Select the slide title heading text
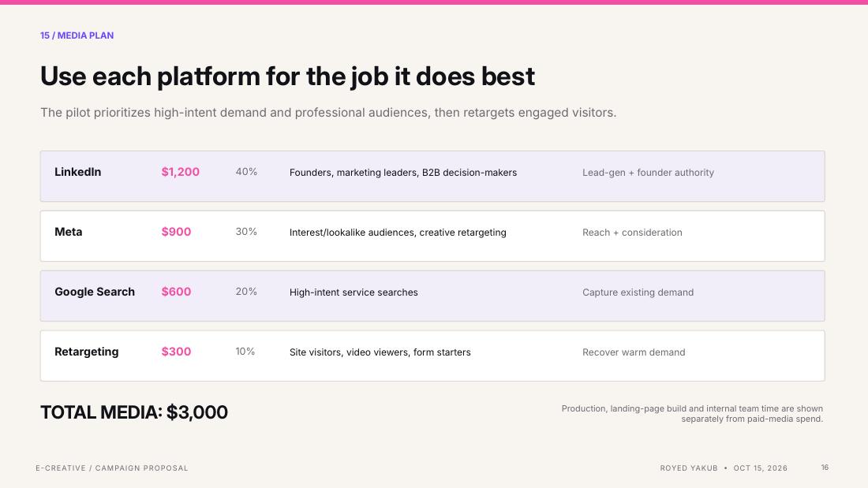Image resolution: width=868 pixels, height=488 pixels. [287, 76]
